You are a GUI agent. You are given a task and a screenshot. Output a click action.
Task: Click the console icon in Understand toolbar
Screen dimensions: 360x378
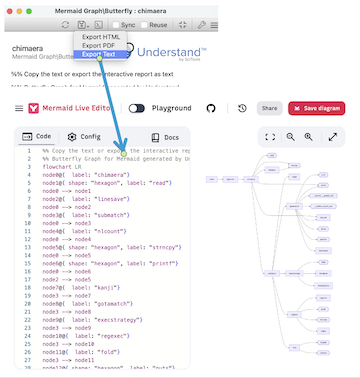pos(98,25)
